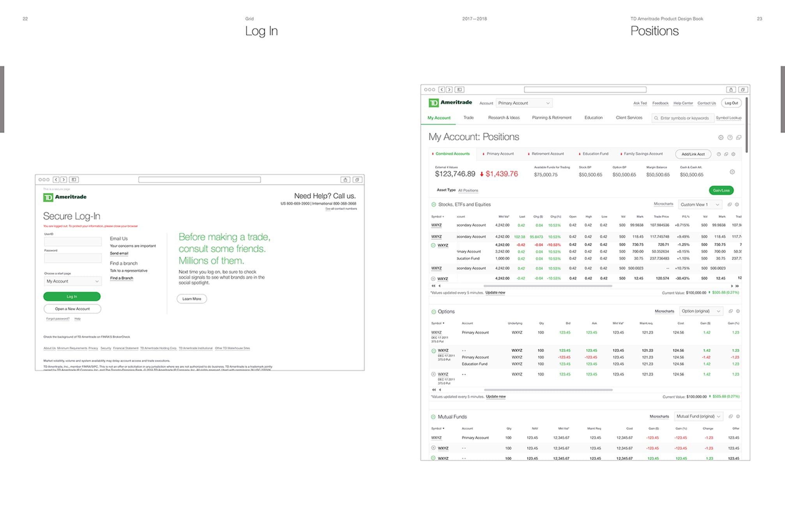The image size is (785, 532).
Task: Open Planning & Retirement menu
Action: pyautogui.click(x=552, y=118)
